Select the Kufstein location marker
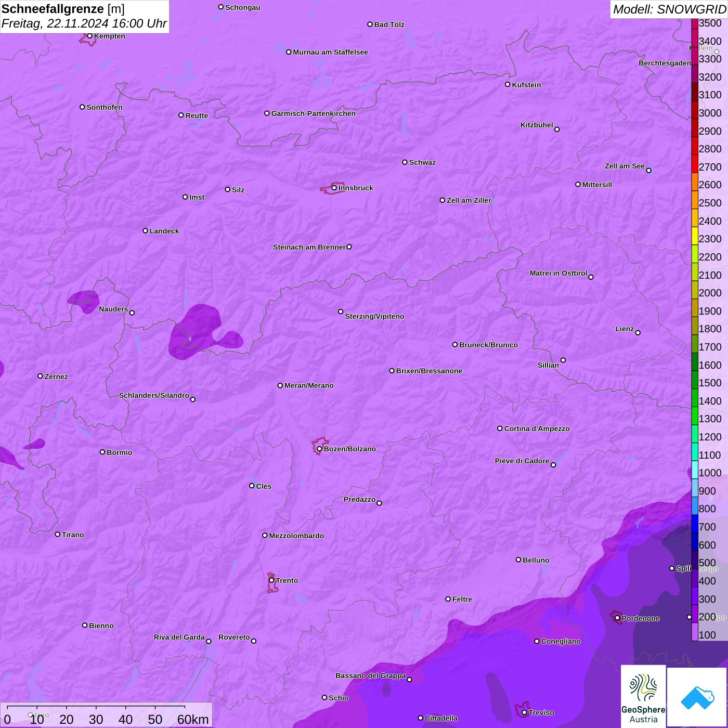This screenshot has width=728, height=728. [508, 84]
